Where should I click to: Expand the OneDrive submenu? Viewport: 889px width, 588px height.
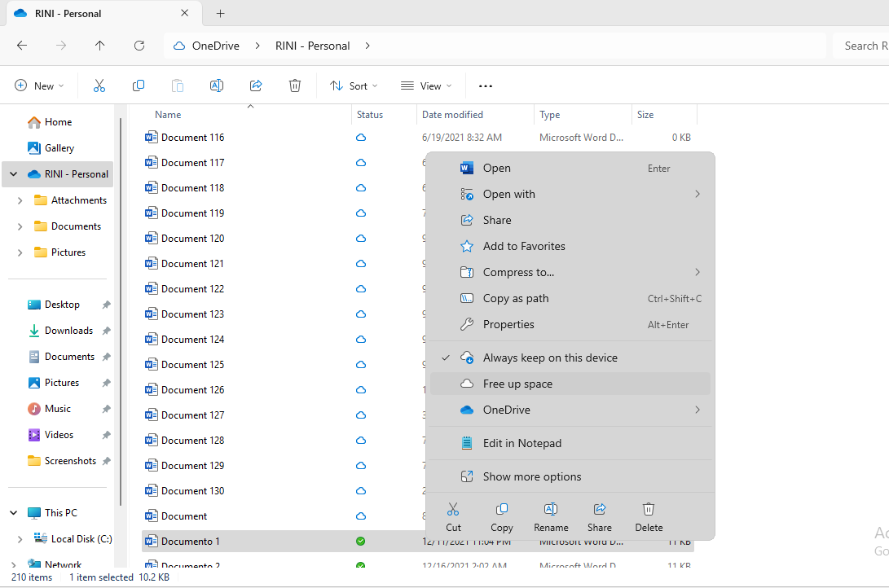pyautogui.click(x=570, y=410)
